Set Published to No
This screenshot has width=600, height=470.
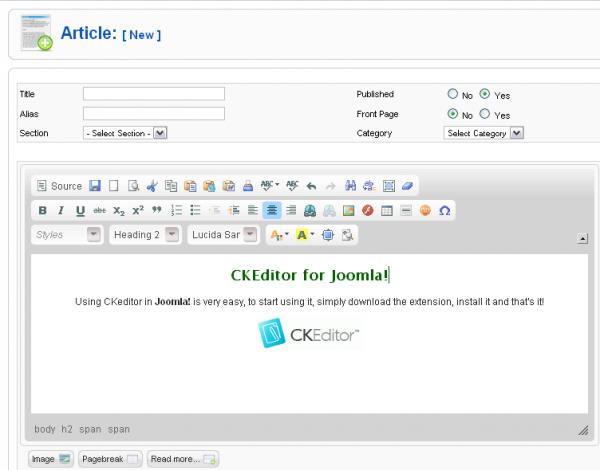click(x=453, y=94)
